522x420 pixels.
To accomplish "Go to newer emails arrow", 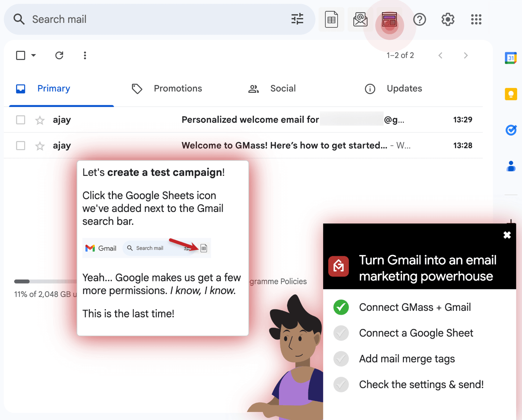I will coord(440,56).
